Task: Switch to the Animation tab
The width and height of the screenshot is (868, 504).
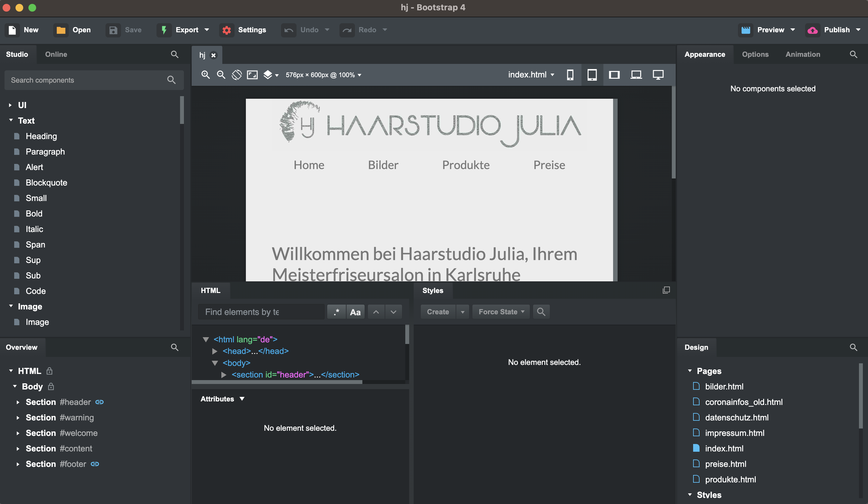Action: 803,54
